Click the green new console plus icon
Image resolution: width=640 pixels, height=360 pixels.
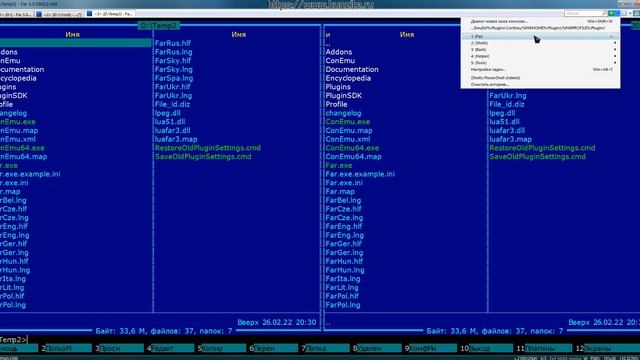pyautogui.click(x=611, y=13)
